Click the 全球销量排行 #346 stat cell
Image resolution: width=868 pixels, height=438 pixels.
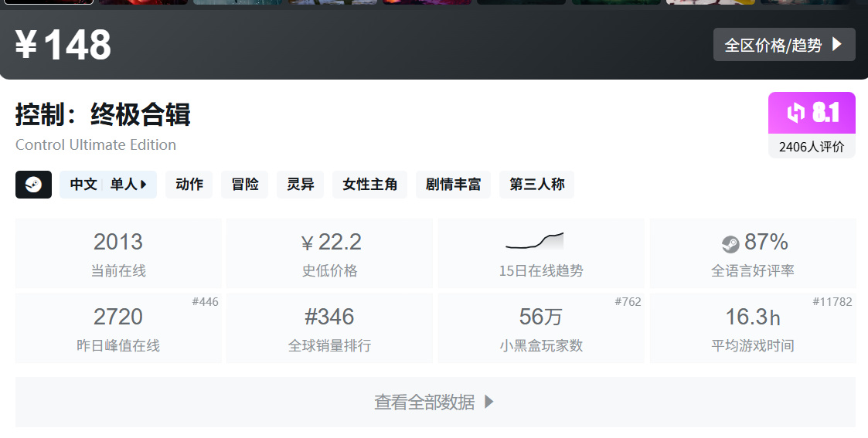329,328
